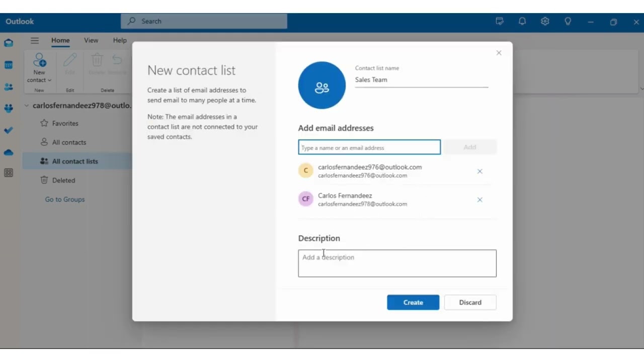Open the tips lightbulb icon
Viewport: 644px width, 362px height.
coord(568,21)
